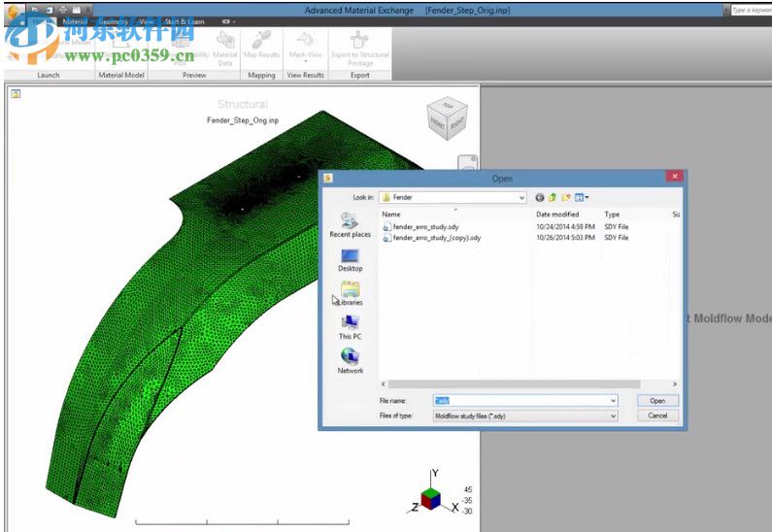Screen dimensions: 772x532
Task: Click the Map Results ribbon icon
Action: [261, 45]
